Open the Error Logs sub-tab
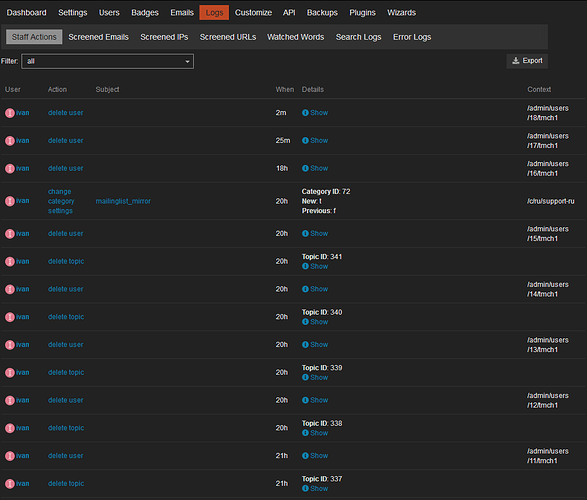Screen dimensions: 587x500 [412, 37]
